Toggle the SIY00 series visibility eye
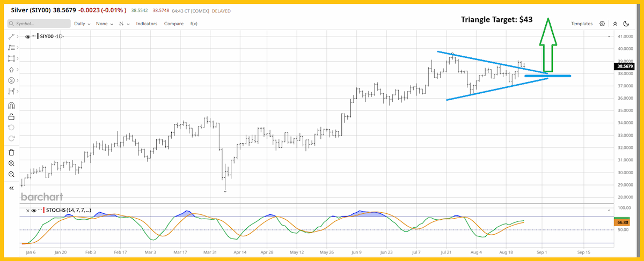This screenshot has height=261, width=644. tap(28, 36)
